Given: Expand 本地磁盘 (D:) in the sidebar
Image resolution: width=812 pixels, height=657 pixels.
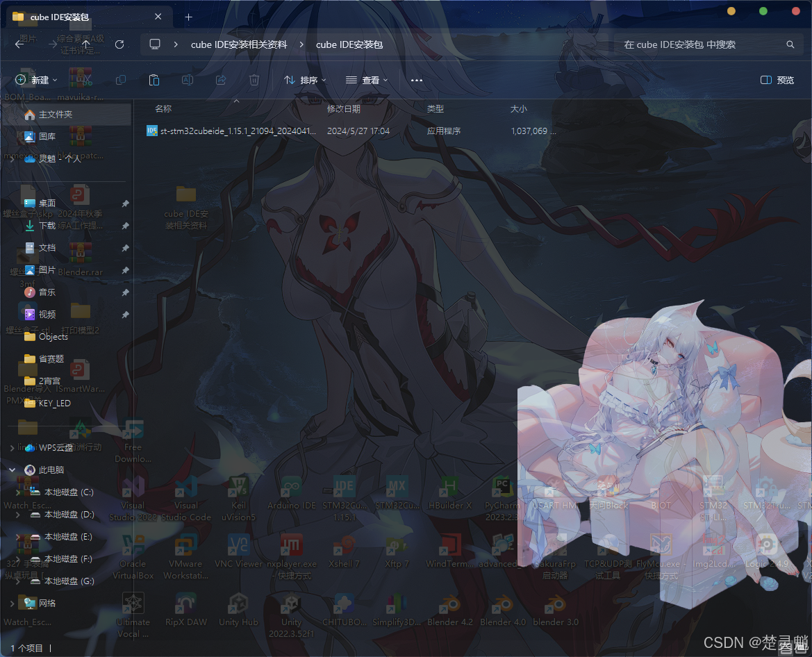Looking at the screenshot, I should pyautogui.click(x=18, y=515).
